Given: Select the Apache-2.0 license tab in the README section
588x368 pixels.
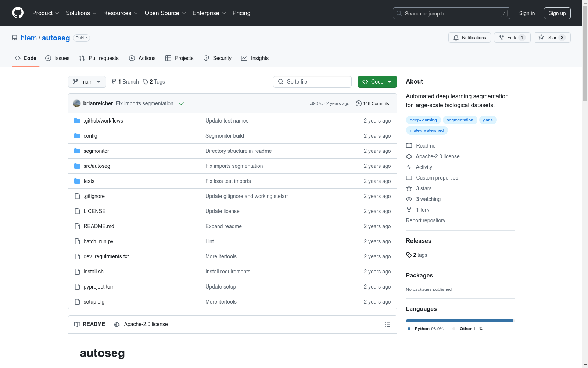Looking at the screenshot, I should pyautogui.click(x=141, y=324).
